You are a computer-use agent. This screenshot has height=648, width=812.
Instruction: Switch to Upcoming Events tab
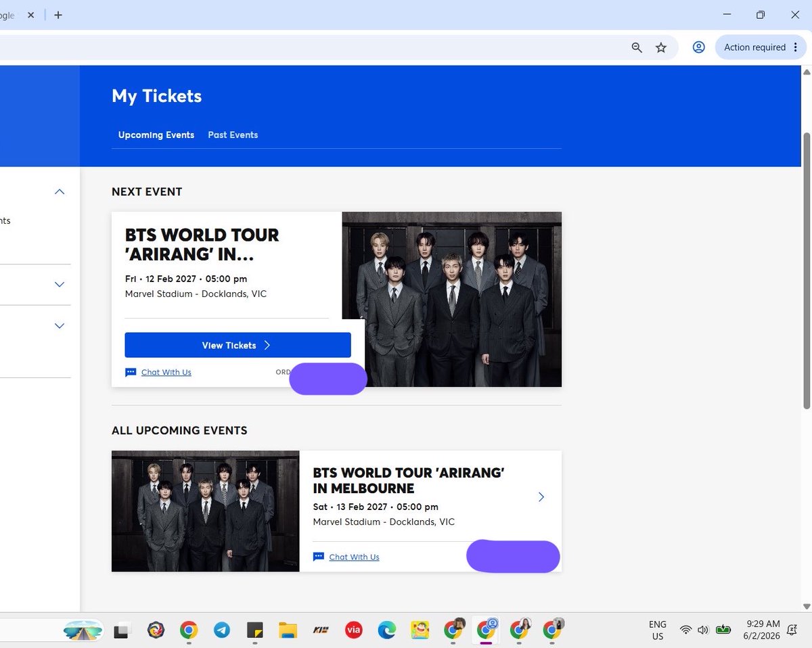156,135
